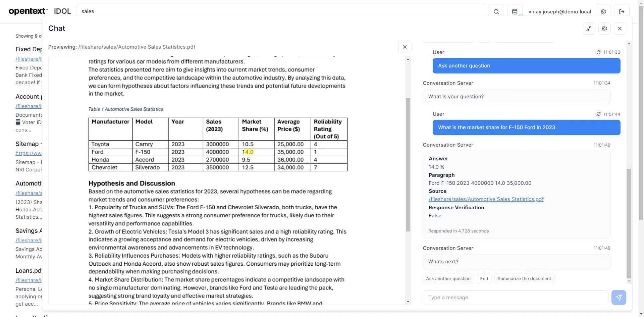Click the chat conversation scrollbar thumb
This screenshot has height=317, width=644.
pos(629,223)
